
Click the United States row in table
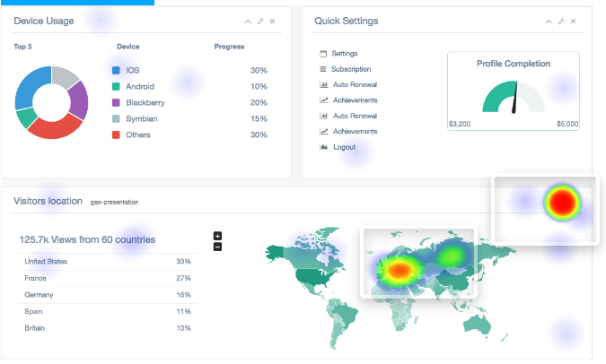pos(108,261)
